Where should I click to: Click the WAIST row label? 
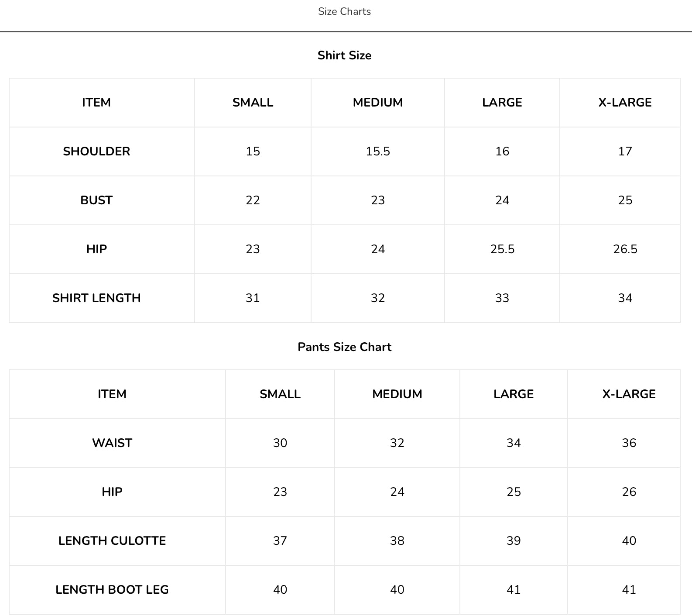pos(112,443)
